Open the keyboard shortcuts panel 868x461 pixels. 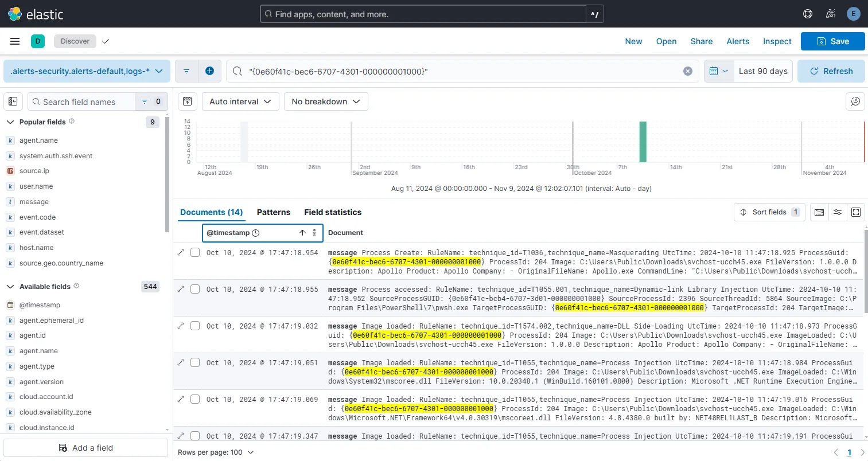tap(819, 212)
